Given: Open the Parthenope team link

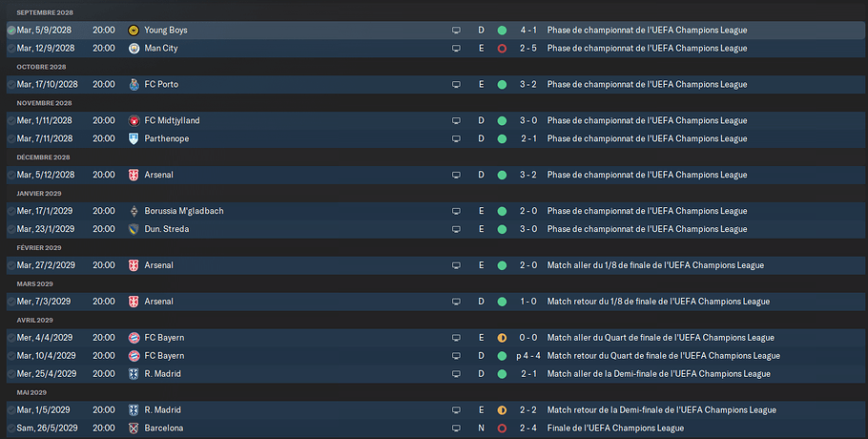Looking at the screenshot, I should click(167, 139).
